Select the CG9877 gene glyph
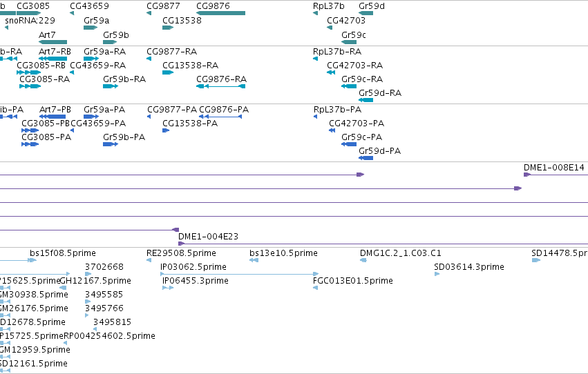This screenshot has width=588, height=374. pos(149,13)
